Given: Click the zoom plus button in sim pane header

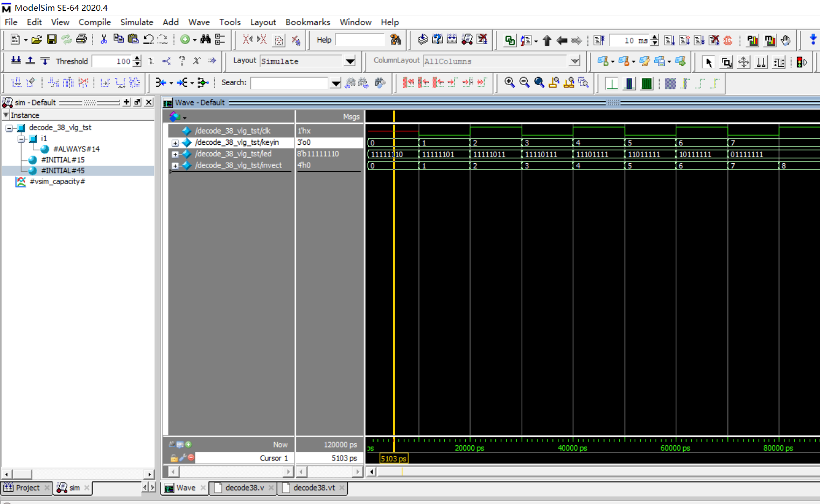Looking at the screenshot, I should coord(127,102).
